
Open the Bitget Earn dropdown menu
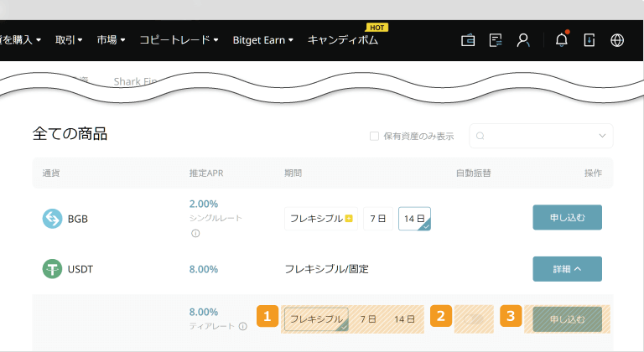coord(262,40)
